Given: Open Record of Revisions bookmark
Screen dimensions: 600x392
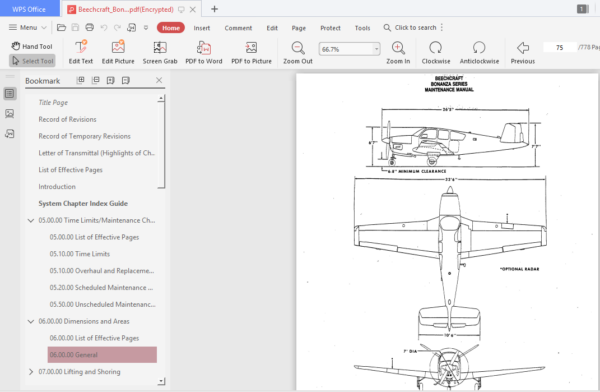Looking at the screenshot, I should click(67, 119).
